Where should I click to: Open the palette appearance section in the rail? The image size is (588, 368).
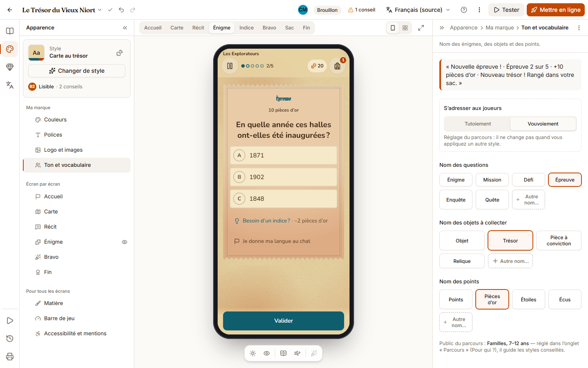10,49
